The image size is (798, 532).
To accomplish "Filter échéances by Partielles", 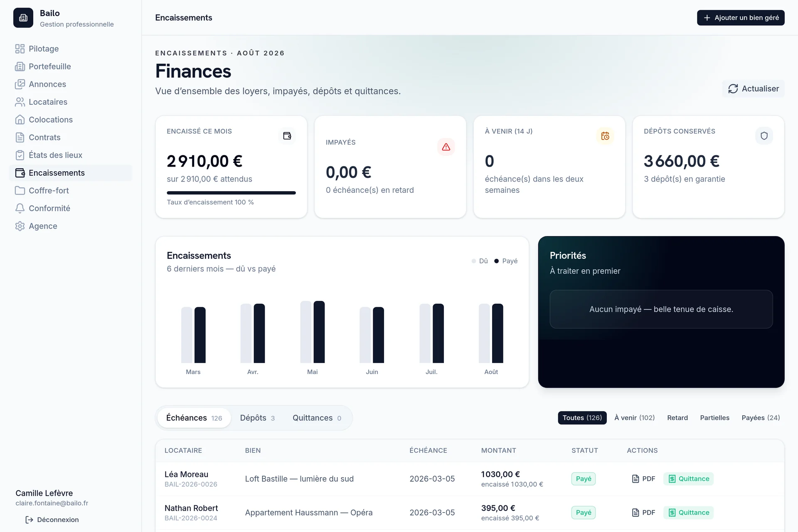I will pos(715,418).
